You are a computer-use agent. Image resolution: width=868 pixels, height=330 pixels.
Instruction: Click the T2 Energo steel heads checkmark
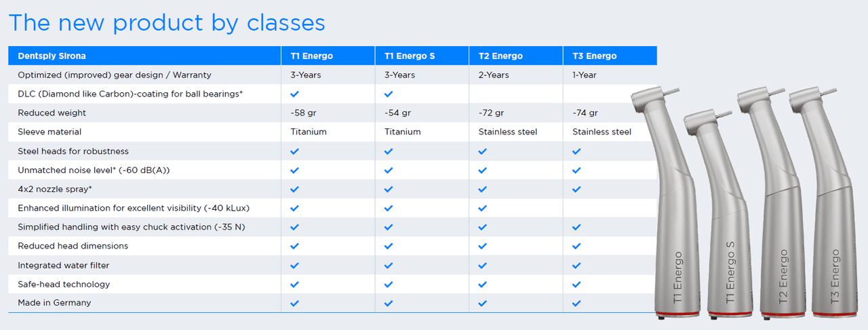[482, 151]
